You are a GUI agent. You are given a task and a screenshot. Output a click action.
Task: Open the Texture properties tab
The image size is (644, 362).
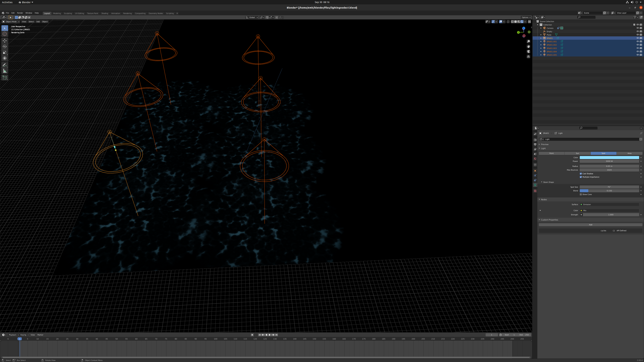tap(535, 191)
